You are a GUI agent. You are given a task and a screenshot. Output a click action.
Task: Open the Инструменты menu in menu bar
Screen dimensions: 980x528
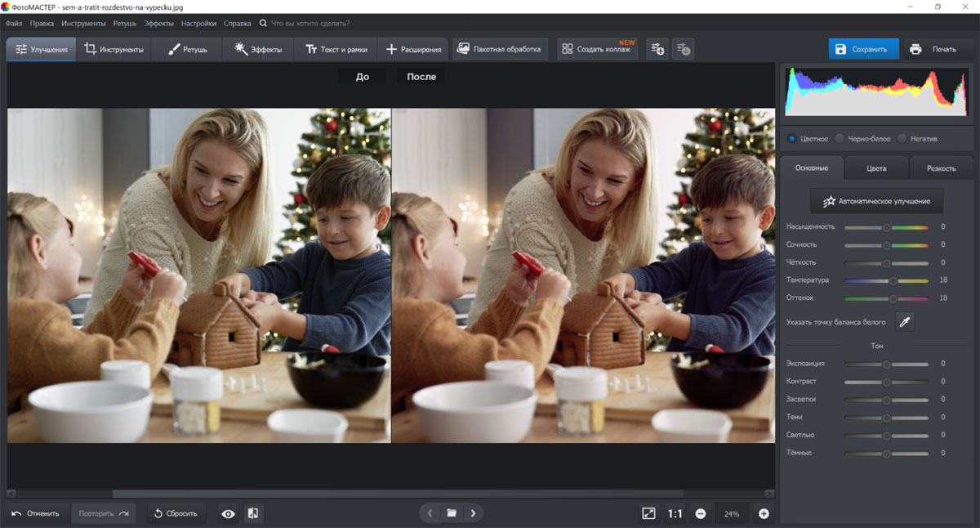click(83, 24)
